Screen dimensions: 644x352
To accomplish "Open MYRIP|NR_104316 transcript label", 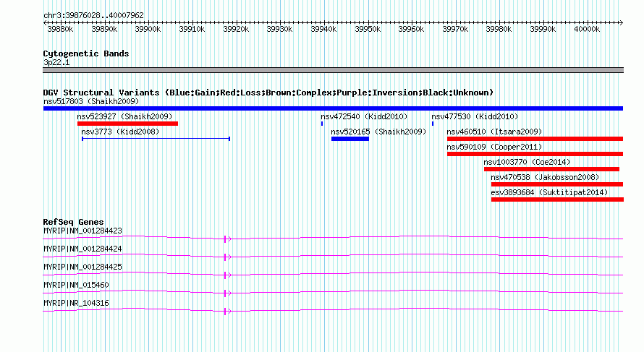I will pos(76,303).
